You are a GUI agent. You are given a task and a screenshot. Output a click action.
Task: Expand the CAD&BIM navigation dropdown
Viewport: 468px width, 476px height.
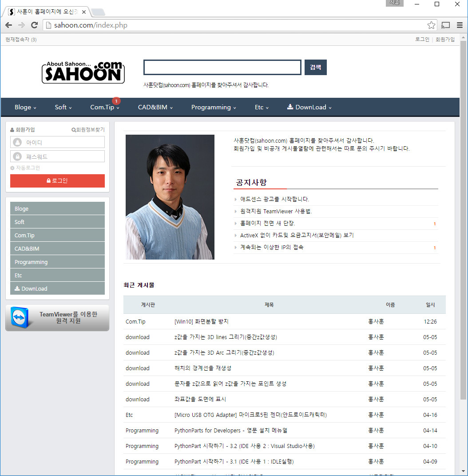click(155, 107)
